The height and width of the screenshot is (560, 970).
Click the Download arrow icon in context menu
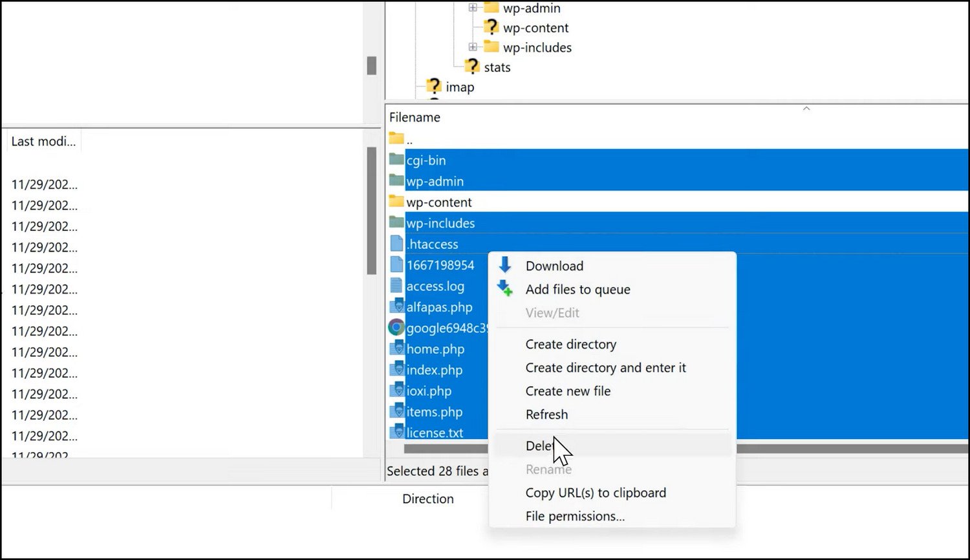click(x=505, y=265)
